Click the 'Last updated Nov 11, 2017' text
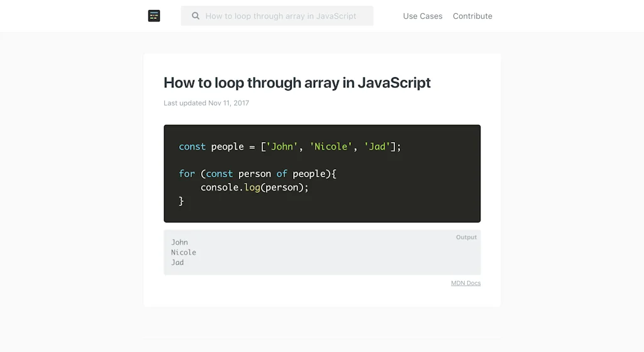This screenshot has height=352, width=644. pos(206,103)
